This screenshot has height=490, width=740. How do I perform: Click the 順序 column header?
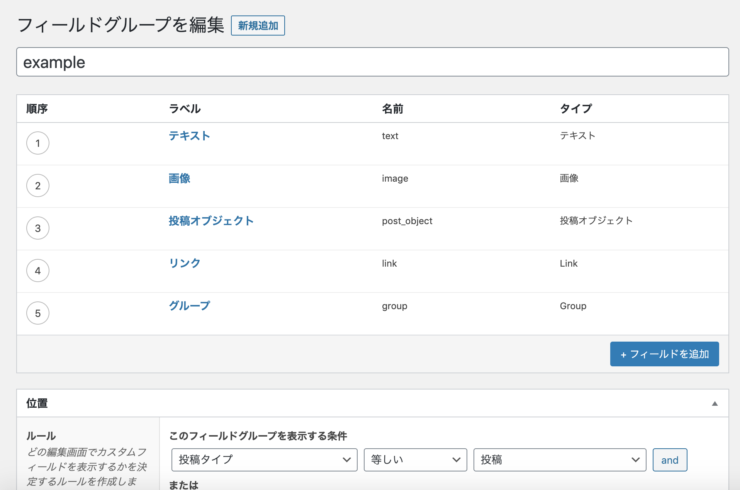(37, 109)
